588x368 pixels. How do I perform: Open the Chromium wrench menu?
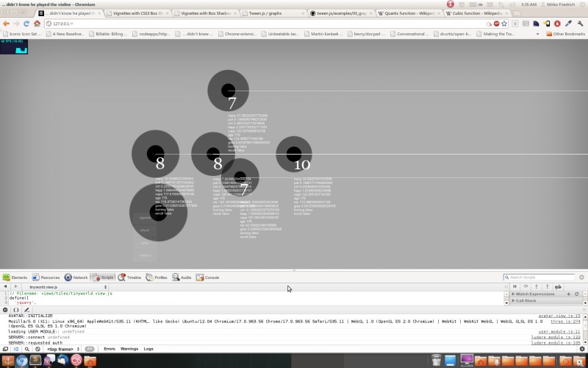click(x=580, y=24)
